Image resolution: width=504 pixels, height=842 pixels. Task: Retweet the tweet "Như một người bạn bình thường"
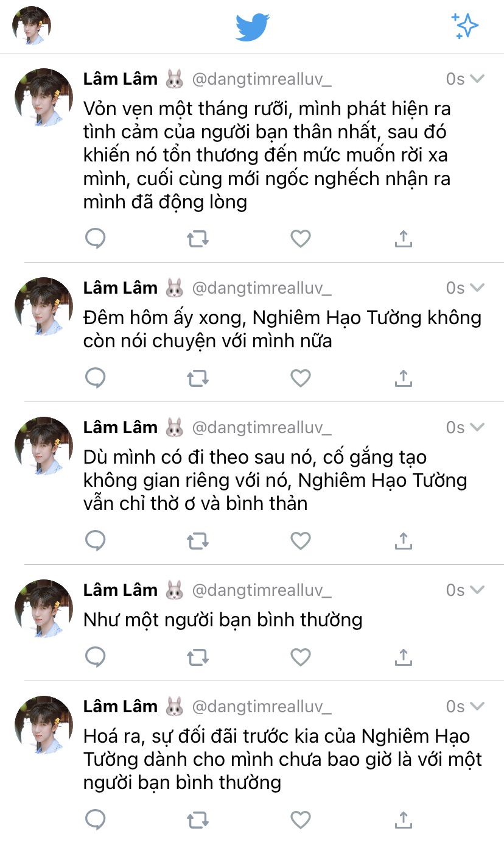click(198, 657)
